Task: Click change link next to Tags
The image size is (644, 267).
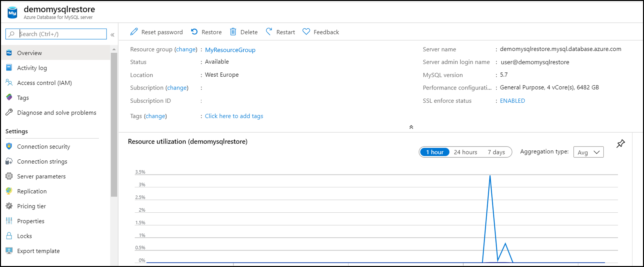Action: click(155, 116)
